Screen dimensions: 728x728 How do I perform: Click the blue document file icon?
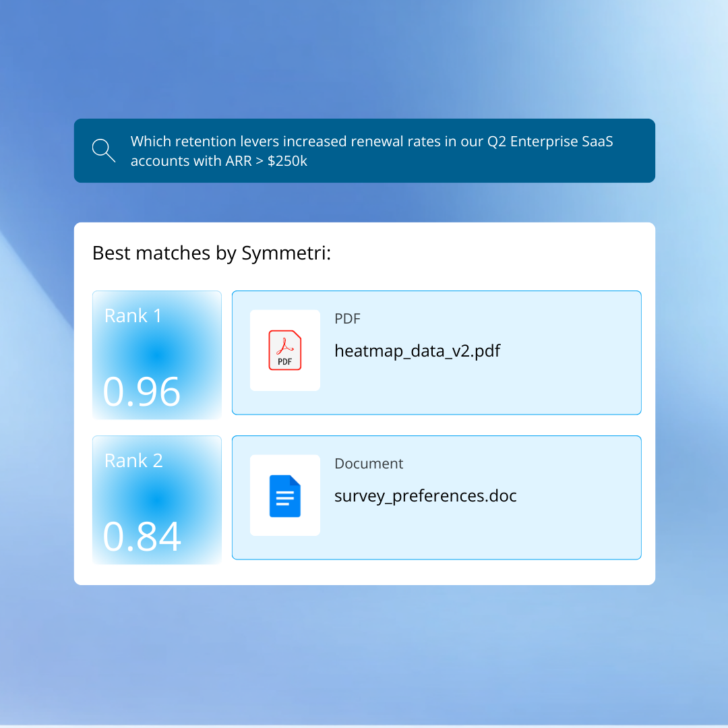coord(284,496)
